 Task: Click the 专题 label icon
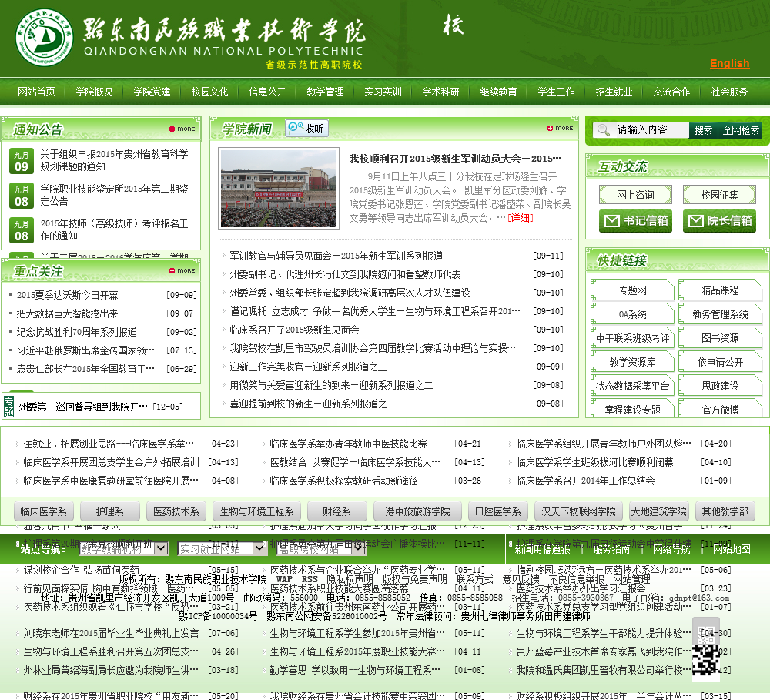[x=8, y=407]
